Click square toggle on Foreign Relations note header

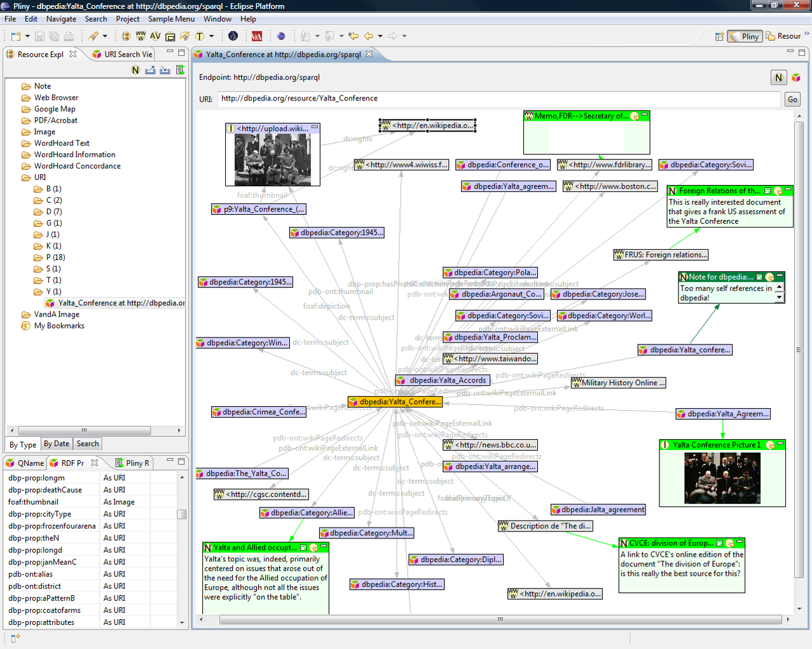[767, 191]
